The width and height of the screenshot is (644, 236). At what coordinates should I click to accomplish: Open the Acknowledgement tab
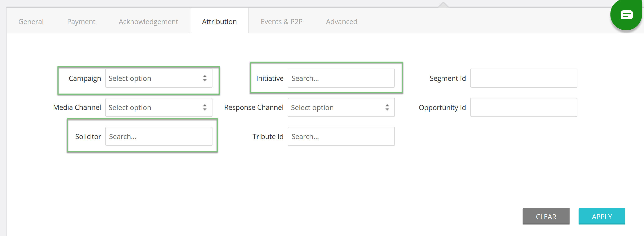point(148,22)
